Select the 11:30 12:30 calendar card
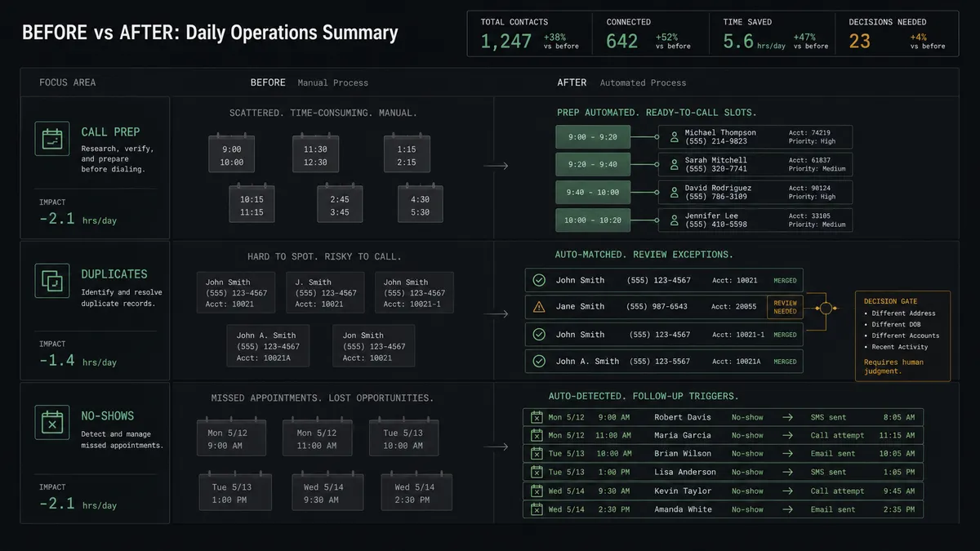The image size is (980, 551). pos(316,153)
